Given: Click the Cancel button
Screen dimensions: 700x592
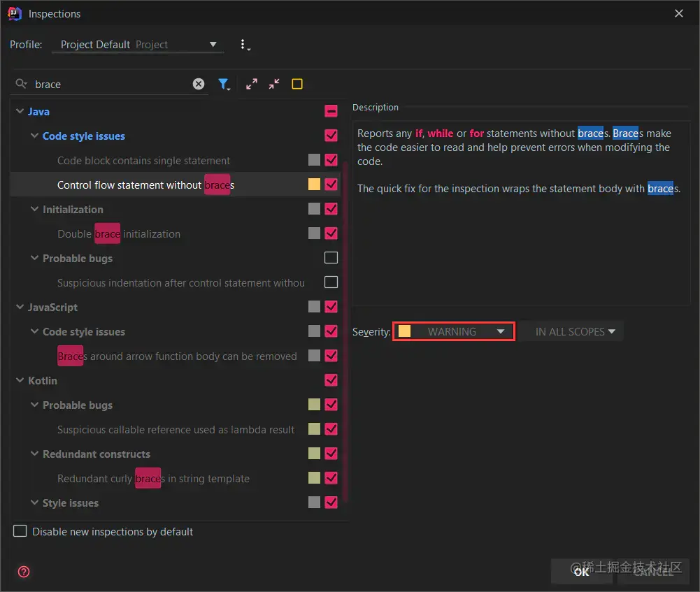Looking at the screenshot, I should tap(654, 572).
